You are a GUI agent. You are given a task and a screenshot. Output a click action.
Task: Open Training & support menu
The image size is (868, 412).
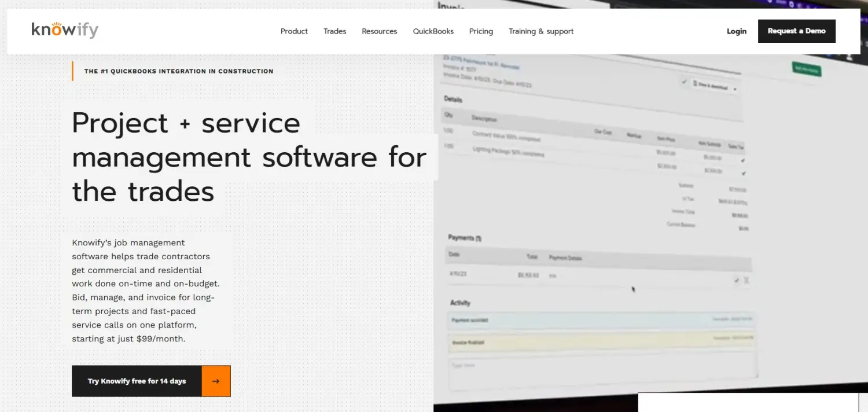tap(541, 31)
